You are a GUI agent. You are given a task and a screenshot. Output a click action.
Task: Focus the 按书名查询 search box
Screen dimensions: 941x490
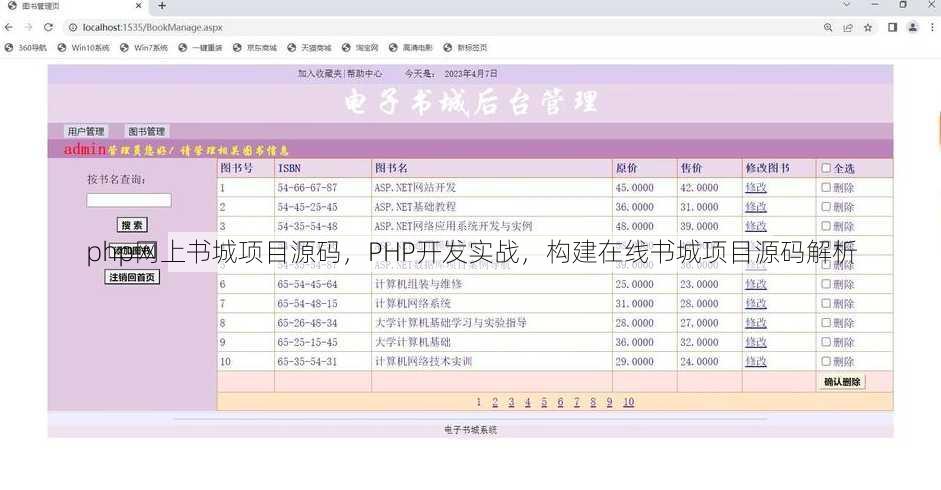point(129,200)
